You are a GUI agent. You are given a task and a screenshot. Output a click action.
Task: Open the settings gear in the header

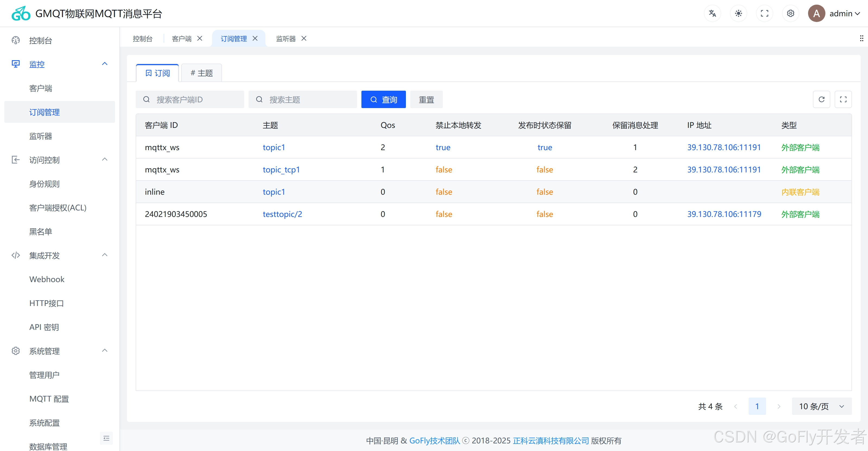point(790,14)
